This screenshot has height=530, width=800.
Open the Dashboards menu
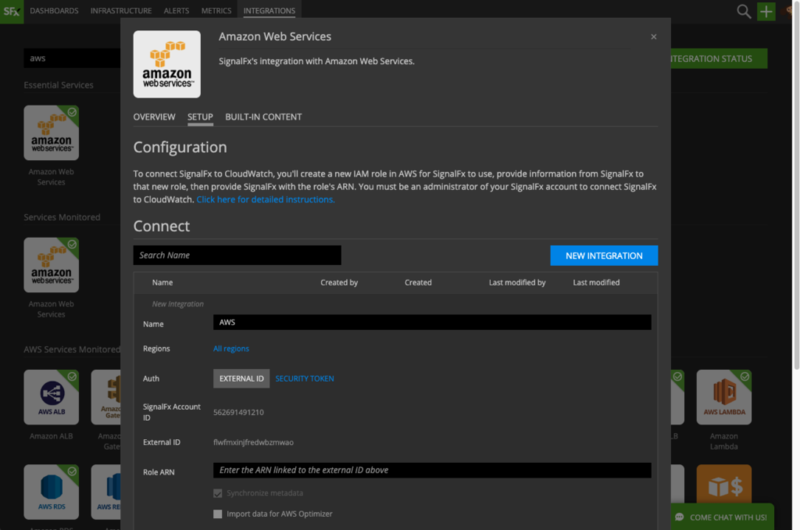point(54,11)
